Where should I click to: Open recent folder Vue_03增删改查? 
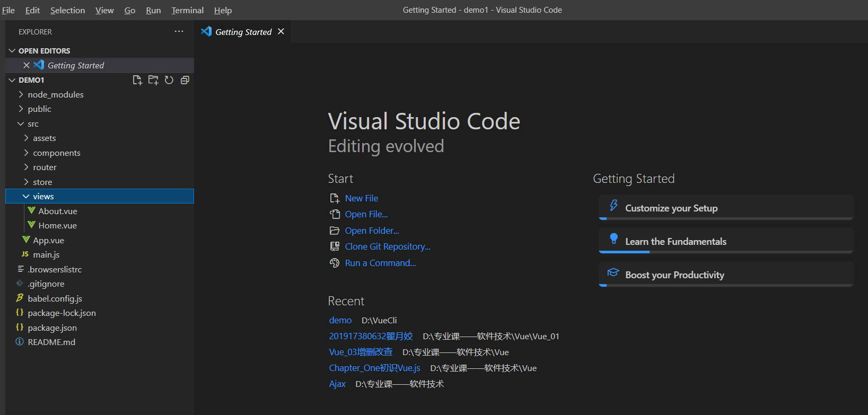[361, 352]
